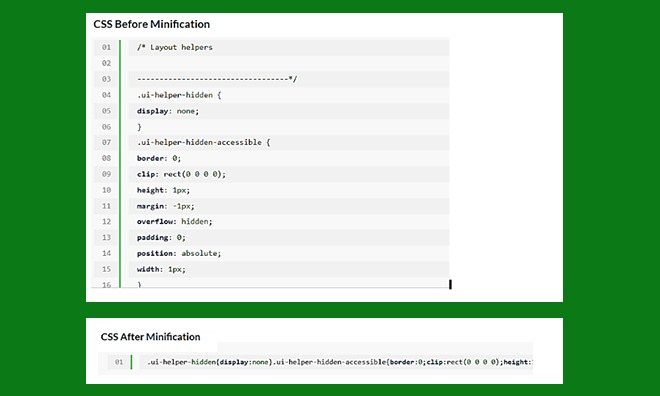Click the 'clip: rect(0 0 0 0);' line
660x396 pixels.
[x=181, y=174]
